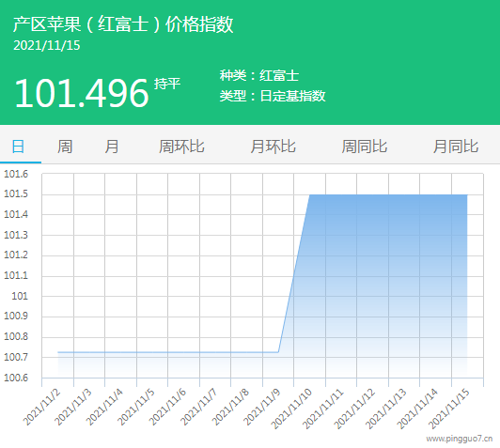Select the 日 daily tab

pos(18,147)
